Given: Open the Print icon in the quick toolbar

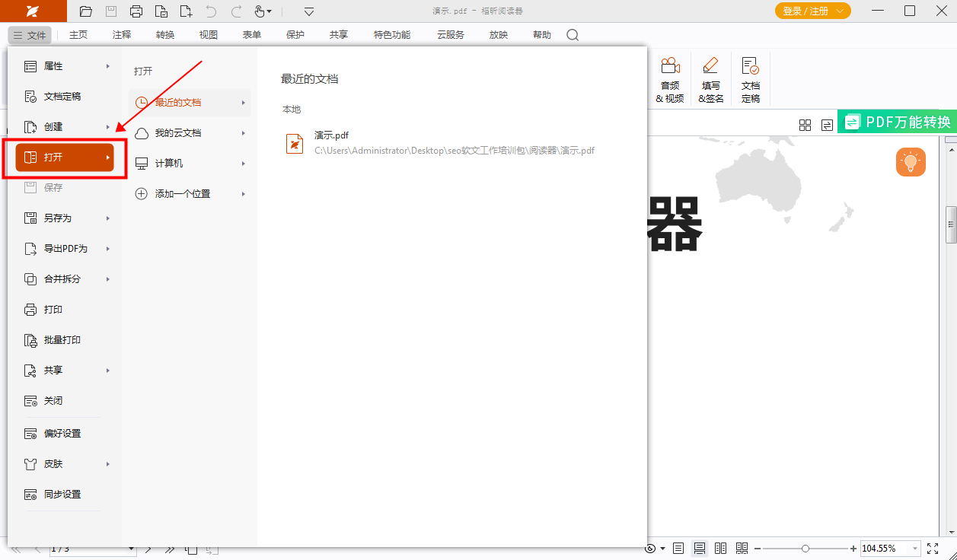Looking at the screenshot, I should click(x=136, y=11).
